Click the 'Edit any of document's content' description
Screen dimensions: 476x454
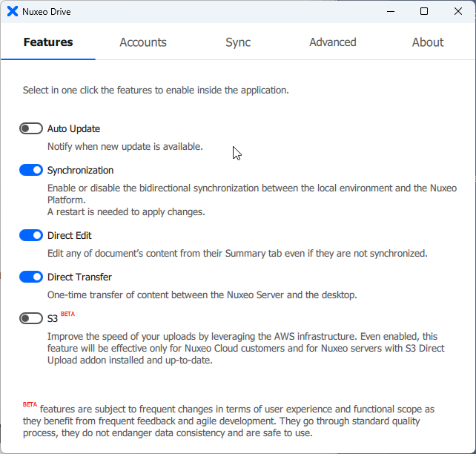(x=237, y=253)
